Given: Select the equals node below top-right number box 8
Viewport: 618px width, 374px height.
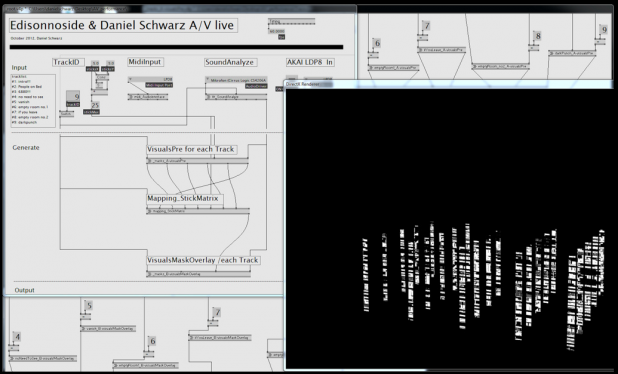Looking at the screenshot, I should click(x=534, y=47).
